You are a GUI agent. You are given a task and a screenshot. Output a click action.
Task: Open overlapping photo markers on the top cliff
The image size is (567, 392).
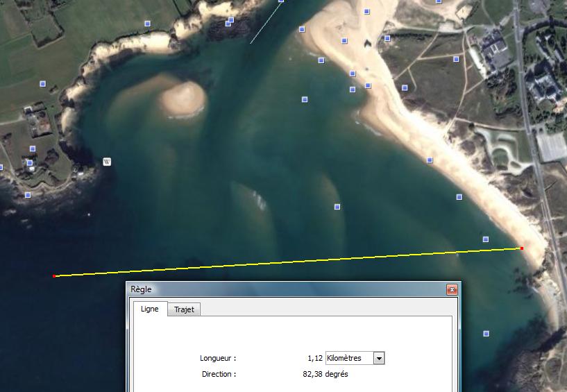pyautogui.click(x=229, y=22)
